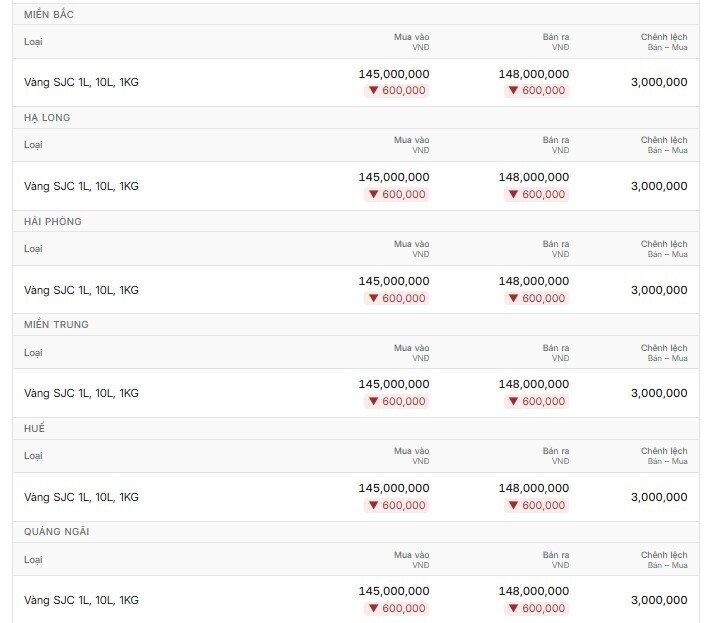This screenshot has height=623, width=707.
Task: Select the MIỀN BẮC region header
Action: (49, 14)
